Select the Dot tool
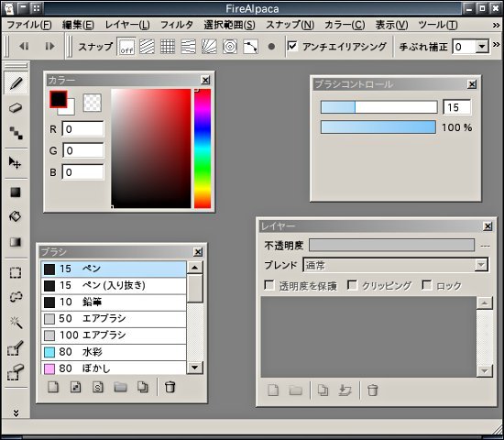 (x=16, y=133)
